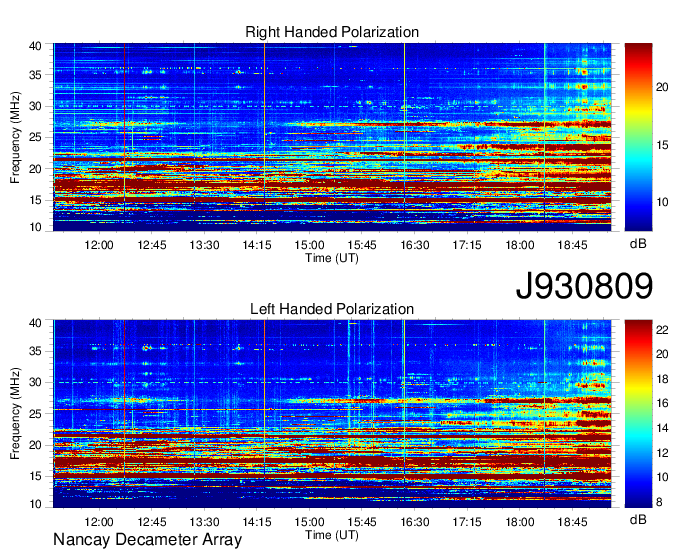Viewport: 680px width, 552px height.
Task: Click the dB unit label under the top colorbar
Action: 638,244
